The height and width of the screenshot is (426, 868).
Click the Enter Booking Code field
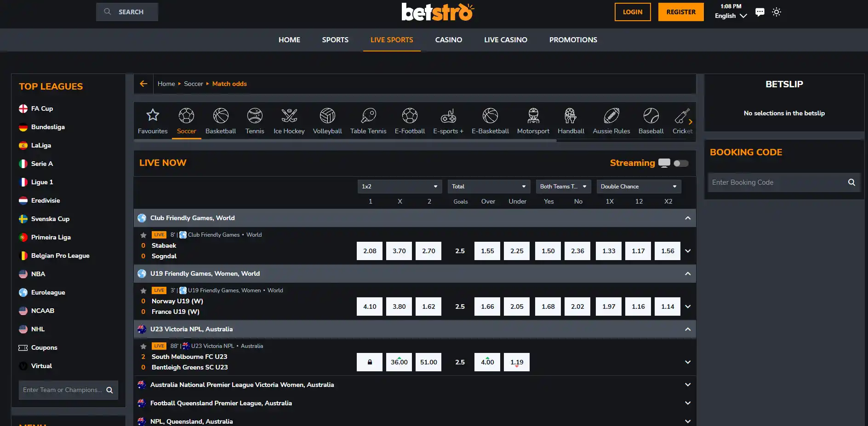coord(777,182)
